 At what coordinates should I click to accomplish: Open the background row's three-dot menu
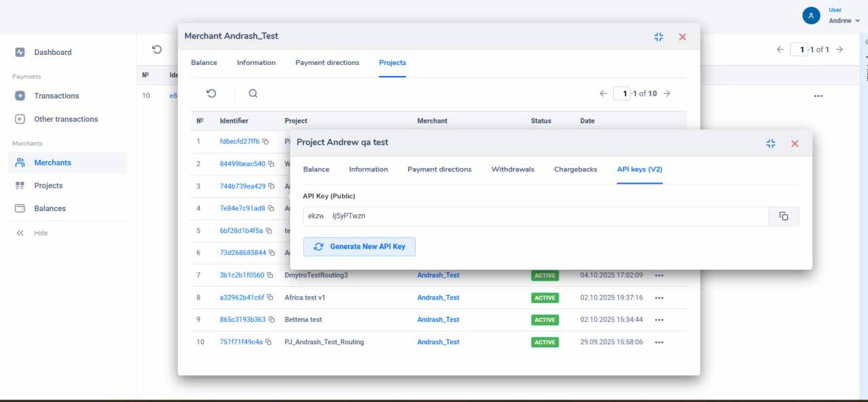coord(818,96)
